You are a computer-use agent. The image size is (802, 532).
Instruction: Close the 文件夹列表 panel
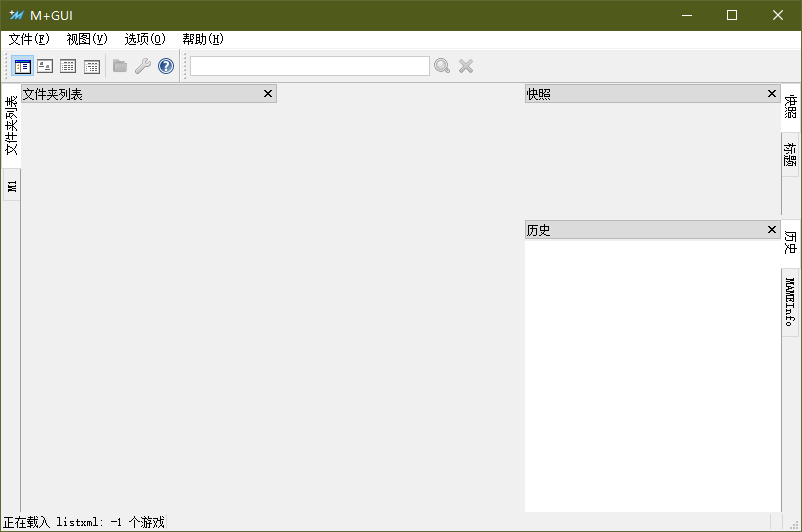point(268,94)
